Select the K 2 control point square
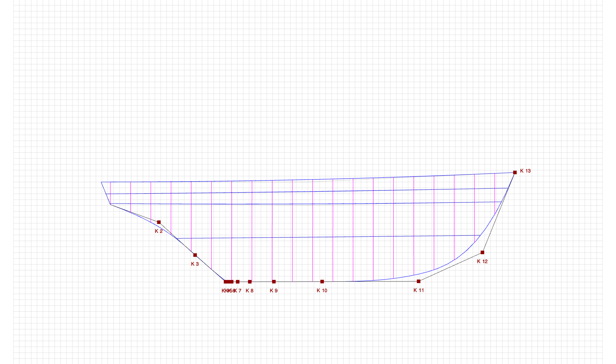 [x=159, y=222]
